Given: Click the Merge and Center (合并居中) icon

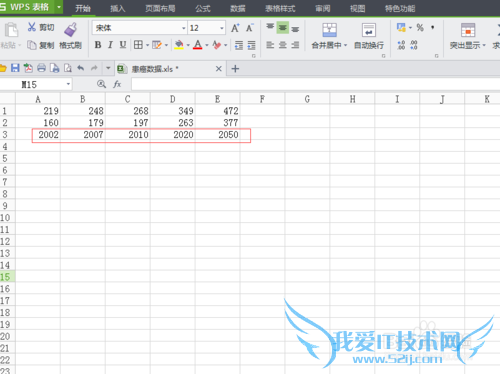Looking at the screenshot, I should 329,30.
